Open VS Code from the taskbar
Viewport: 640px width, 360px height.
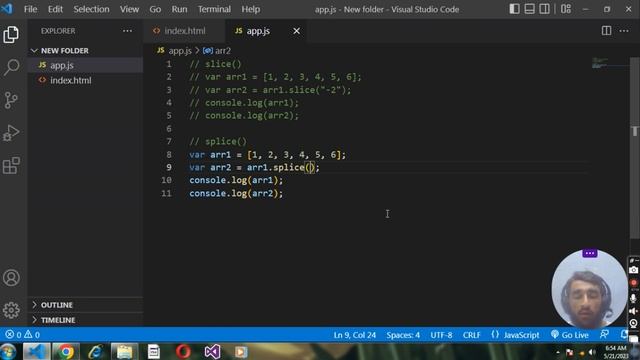pos(36,351)
